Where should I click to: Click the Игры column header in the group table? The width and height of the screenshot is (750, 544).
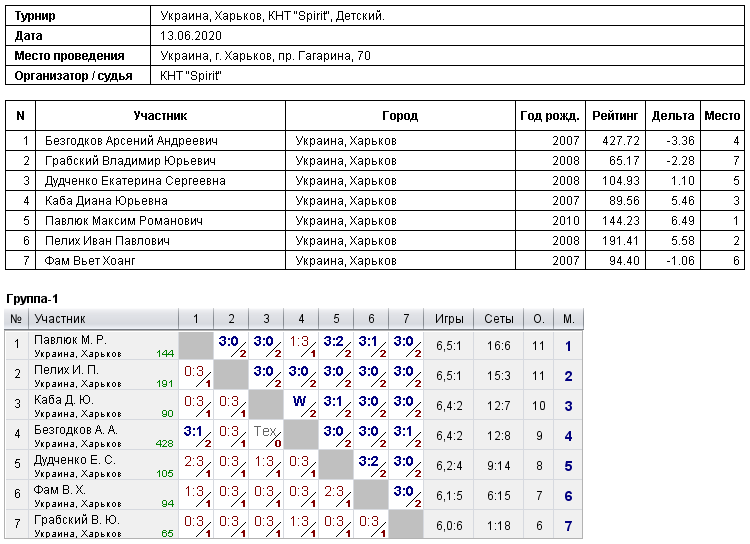click(449, 319)
